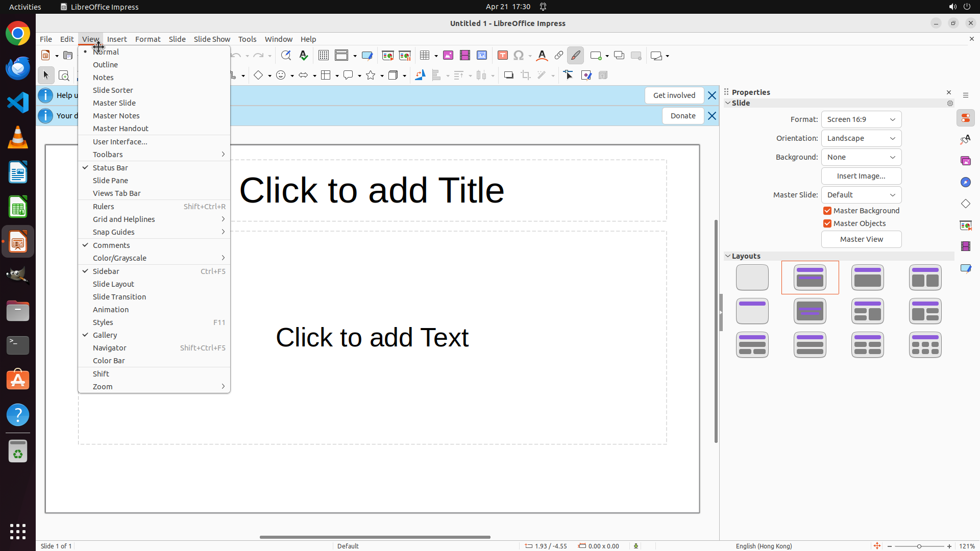The width and height of the screenshot is (980, 551).
Task: Toggle the Status Bar menu option
Action: 110,168
